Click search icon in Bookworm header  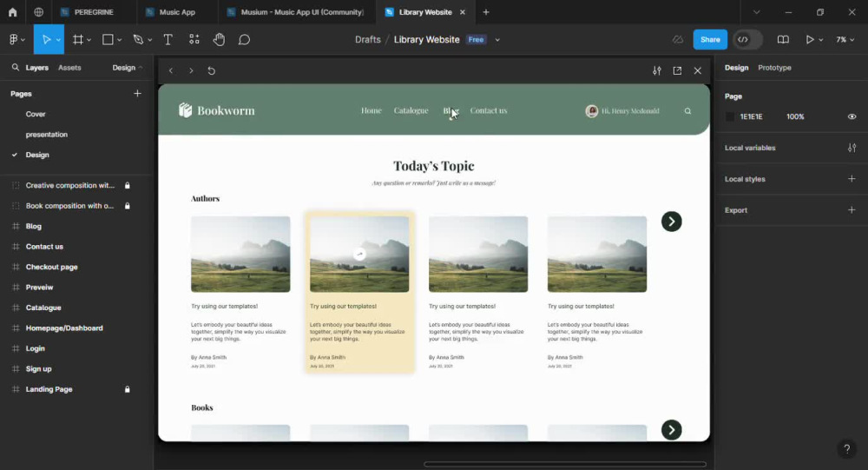(687, 111)
